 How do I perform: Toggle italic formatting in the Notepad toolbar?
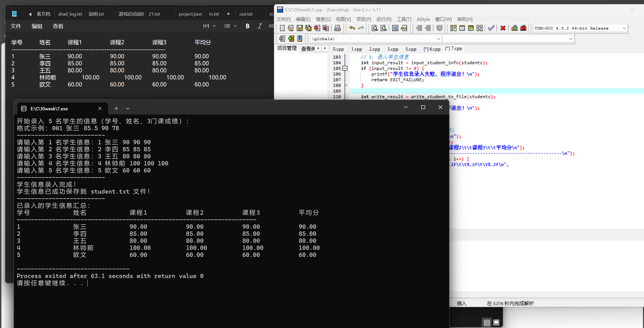[x=260, y=26]
